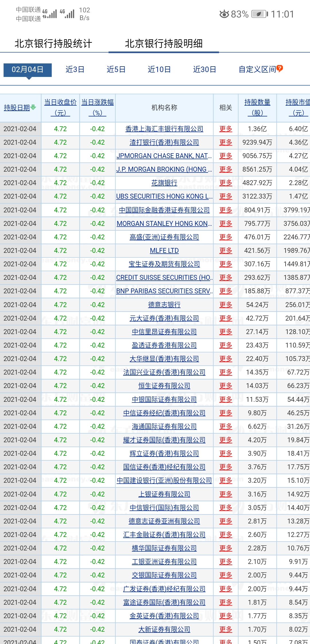Click 更多 in the 花旗银行 row
The height and width of the screenshot is (644, 310).
point(226,183)
